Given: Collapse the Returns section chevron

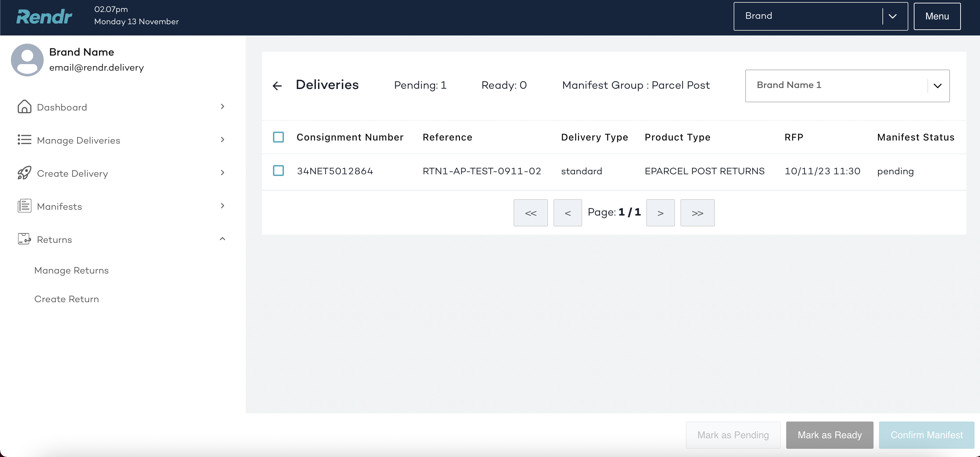Looking at the screenshot, I should [x=222, y=239].
